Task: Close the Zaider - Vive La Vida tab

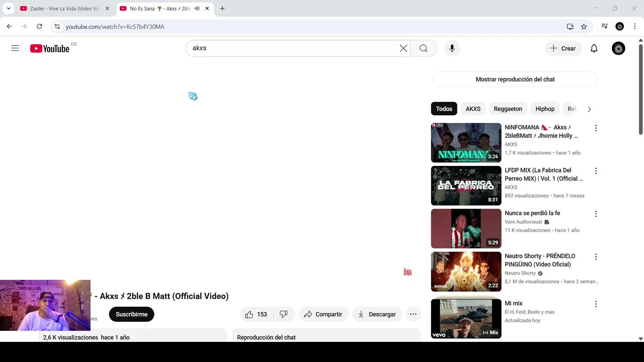Action: [x=107, y=9]
